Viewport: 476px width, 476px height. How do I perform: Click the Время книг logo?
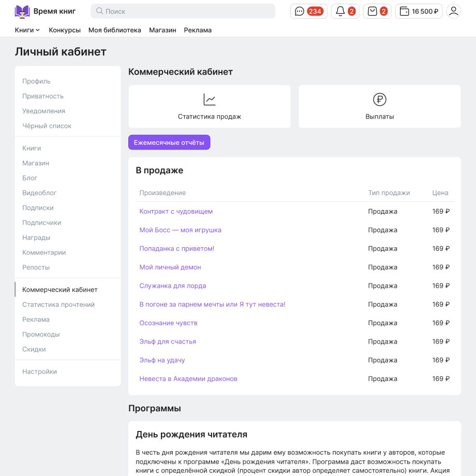coord(45,11)
